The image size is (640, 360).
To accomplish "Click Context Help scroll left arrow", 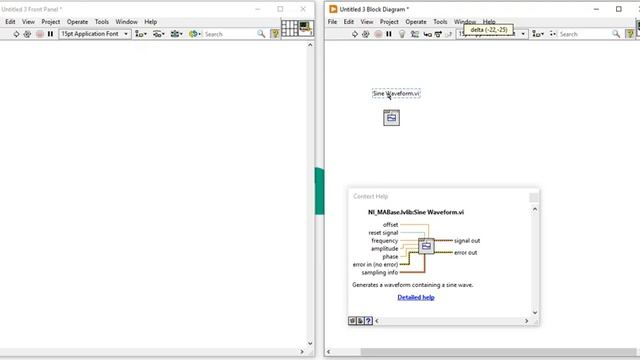I will tap(377, 321).
